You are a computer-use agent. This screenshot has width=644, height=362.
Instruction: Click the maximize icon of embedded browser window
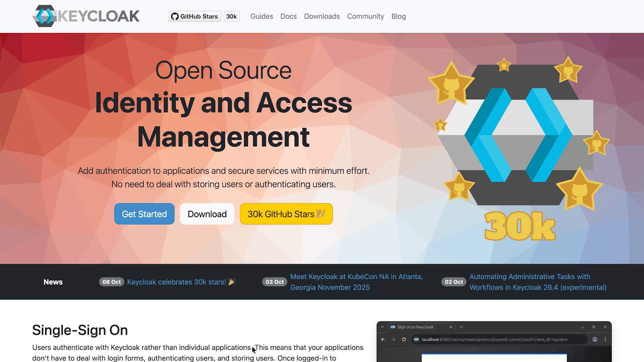[x=594, y=327]
